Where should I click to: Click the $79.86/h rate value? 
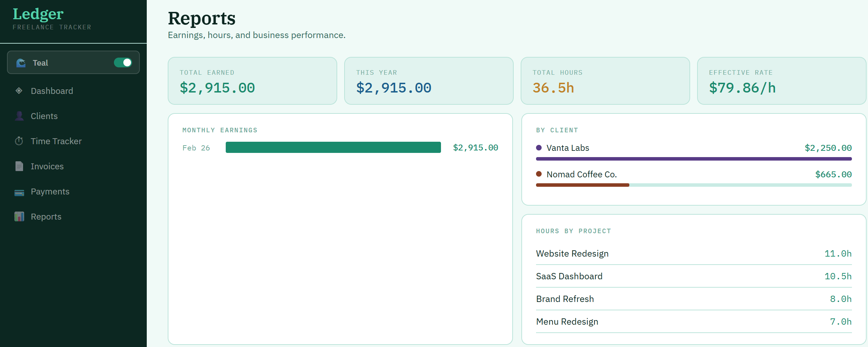(742, 88)
